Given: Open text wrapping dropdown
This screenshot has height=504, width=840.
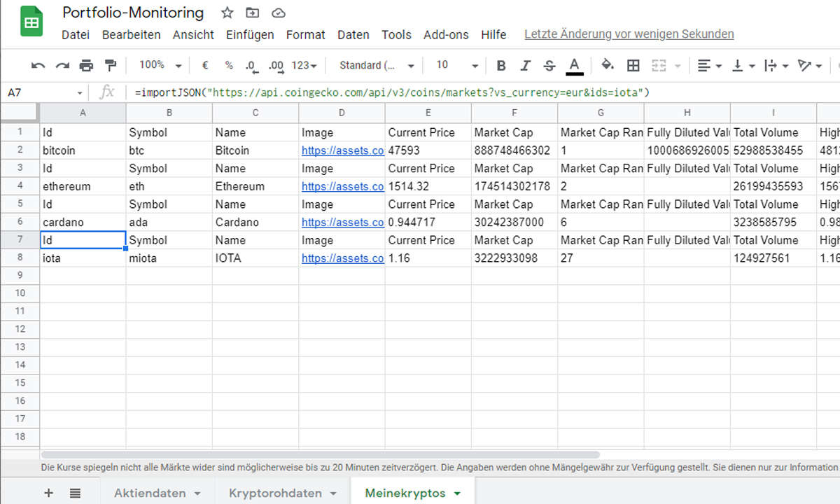Looking at the screenshot, I should click(x=776, y=65).
